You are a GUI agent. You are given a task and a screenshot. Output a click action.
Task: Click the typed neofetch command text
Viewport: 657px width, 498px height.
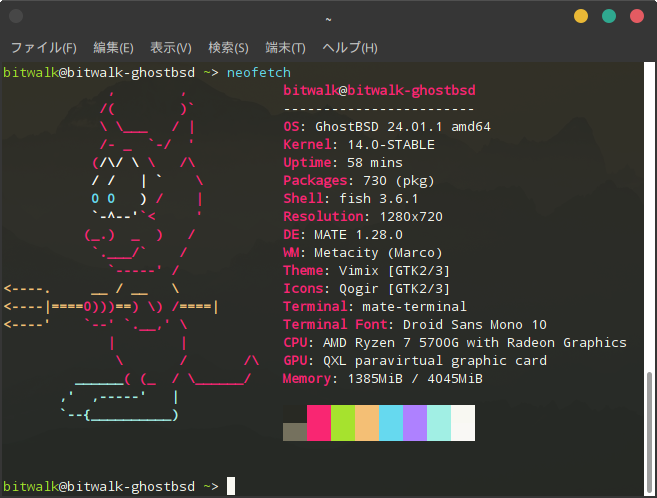(259, 72)
